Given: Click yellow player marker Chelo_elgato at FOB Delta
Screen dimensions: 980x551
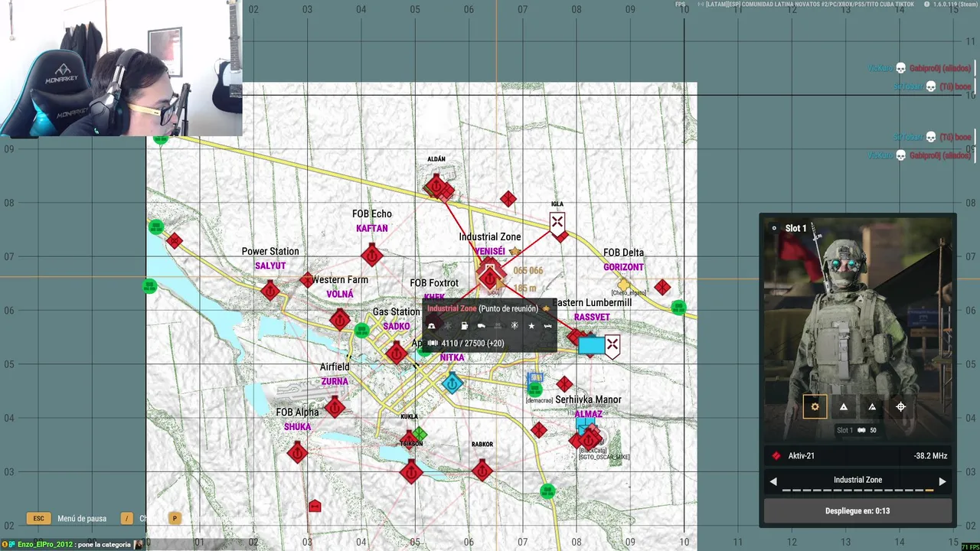Looking at the screenshot, I should pyautogui.click(x=624, y=285).
